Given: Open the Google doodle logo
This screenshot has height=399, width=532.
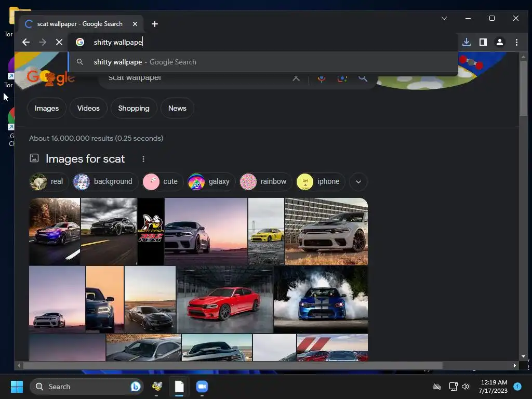Looking at the screenshot, I should (x=50, y=78).
